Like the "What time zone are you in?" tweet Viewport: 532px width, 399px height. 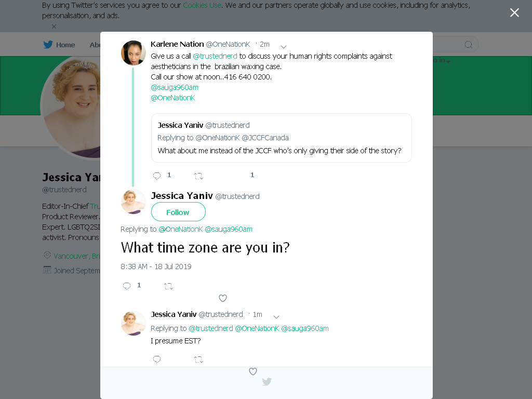222,298
